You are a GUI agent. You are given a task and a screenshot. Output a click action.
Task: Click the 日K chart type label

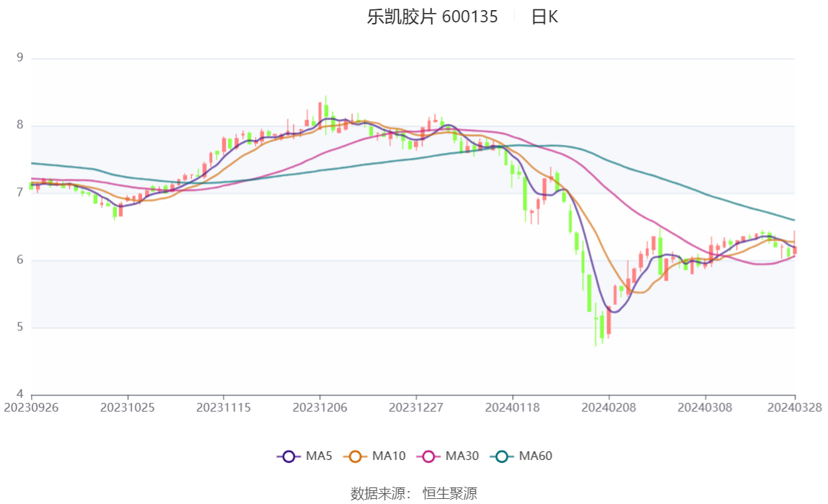(x=545, y=17)
